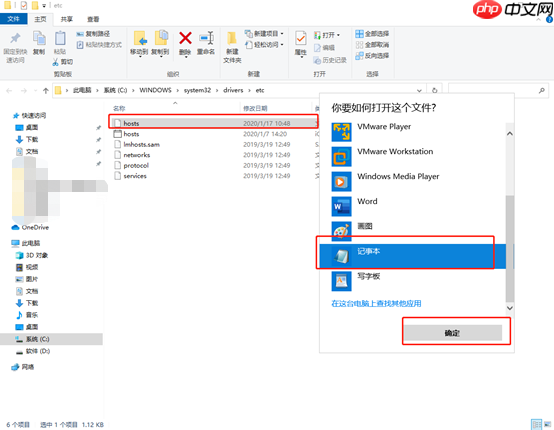
Task: Choose Paint in the app list
Action: [x=413, y=231]
